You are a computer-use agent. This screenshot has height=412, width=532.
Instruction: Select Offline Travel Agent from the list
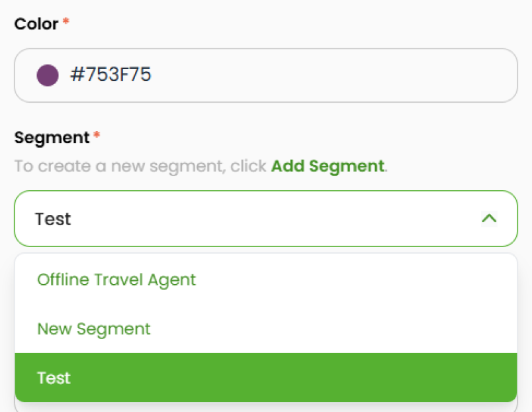point(116,280)
